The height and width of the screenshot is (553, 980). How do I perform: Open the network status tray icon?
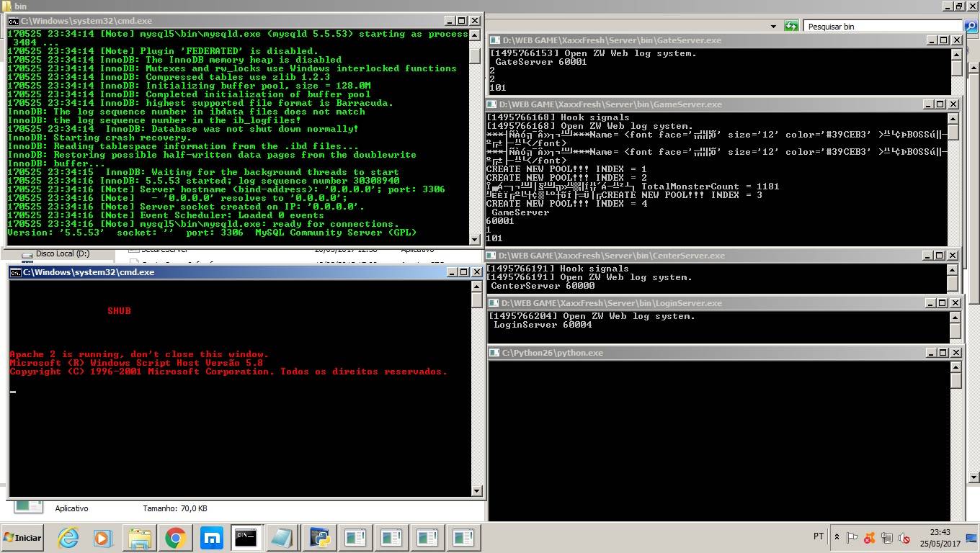click(x=887, y=537)
